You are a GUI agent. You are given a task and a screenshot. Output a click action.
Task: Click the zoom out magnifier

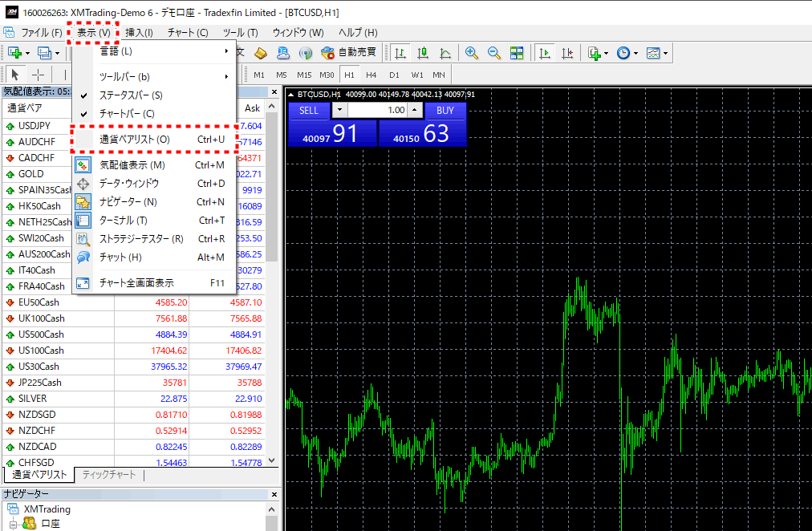494,53
